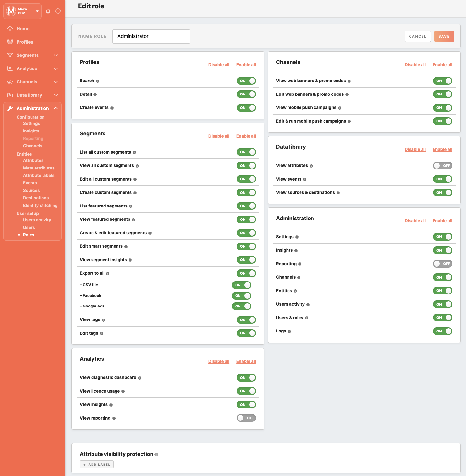Expand the Channels menu chevron in sidebar
Image resolution: width=466 pixels, height=476 pixels.
pos(56,82)
